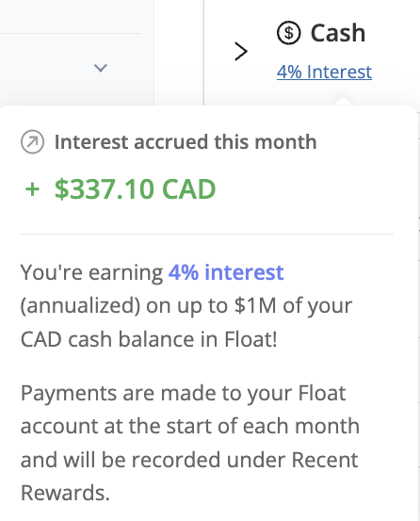Click the green plus sign before $337.10

33,189
